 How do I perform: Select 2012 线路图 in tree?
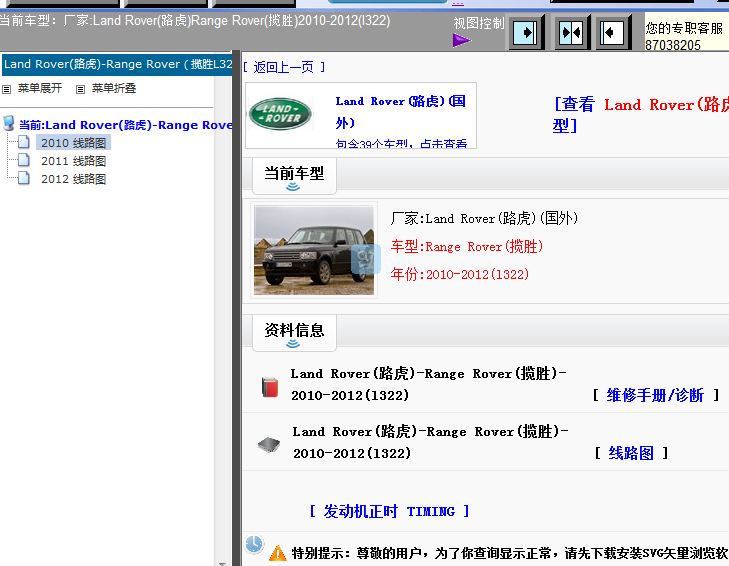pos(73,179)
